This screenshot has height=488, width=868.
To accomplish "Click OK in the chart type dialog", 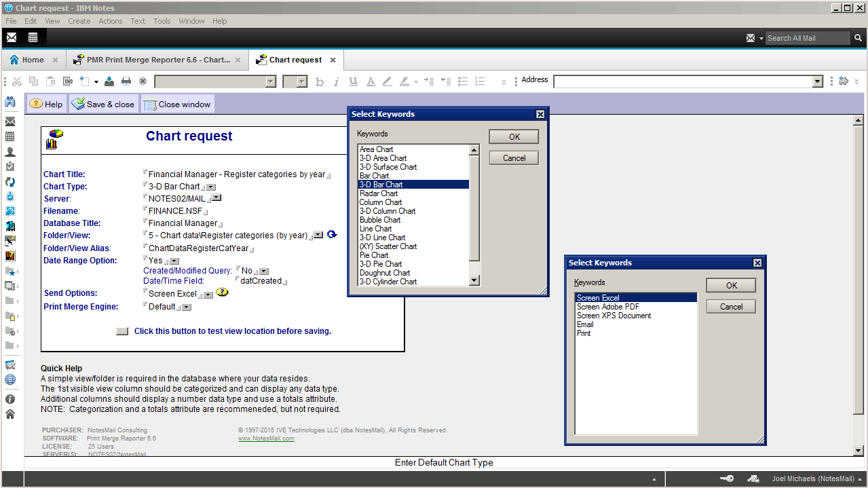I will [514, 137].
